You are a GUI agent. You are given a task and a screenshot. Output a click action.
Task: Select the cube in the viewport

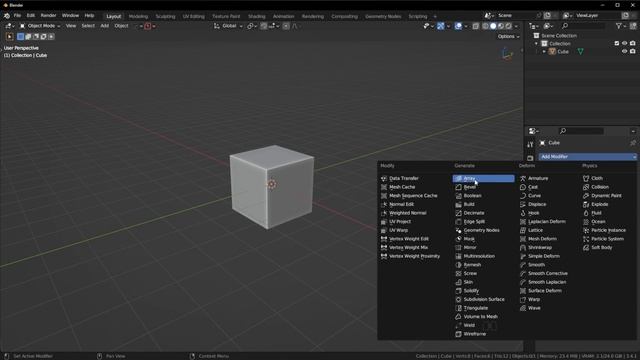271,186
